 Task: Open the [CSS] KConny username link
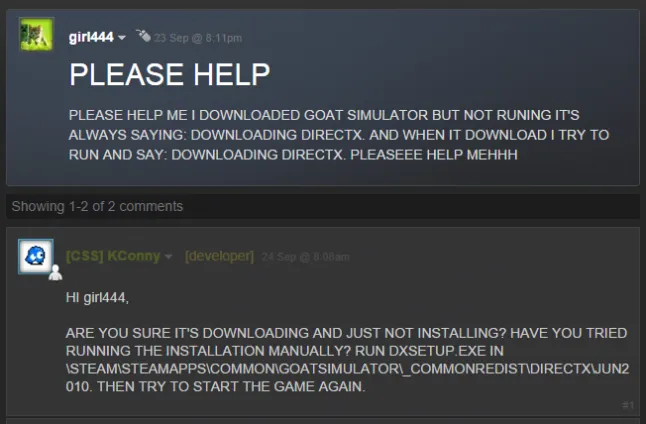pos(113,256)
